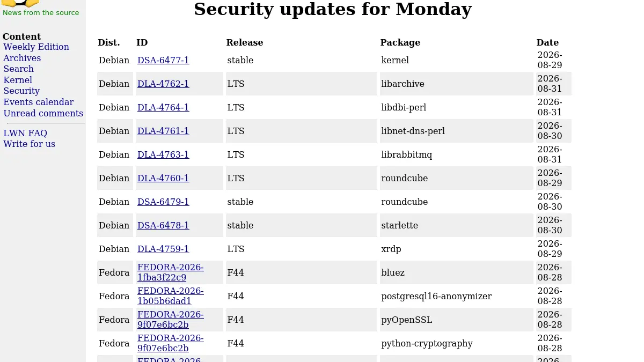Go to the Archives section

click(22, 58)
